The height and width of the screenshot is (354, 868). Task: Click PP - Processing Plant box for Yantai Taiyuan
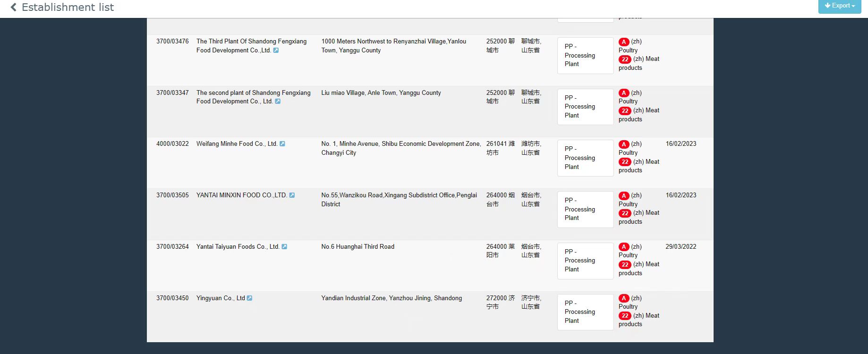[x=586, y=261]
